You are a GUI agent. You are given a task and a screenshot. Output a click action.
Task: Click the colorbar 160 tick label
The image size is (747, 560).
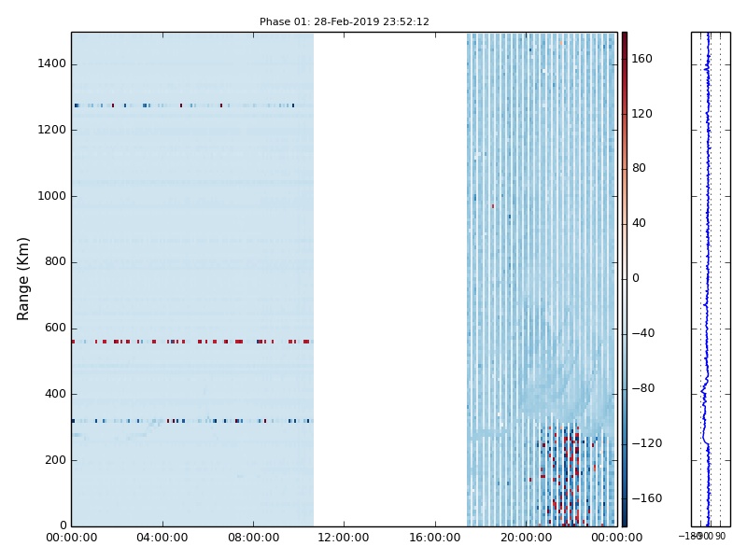(641, 59)
